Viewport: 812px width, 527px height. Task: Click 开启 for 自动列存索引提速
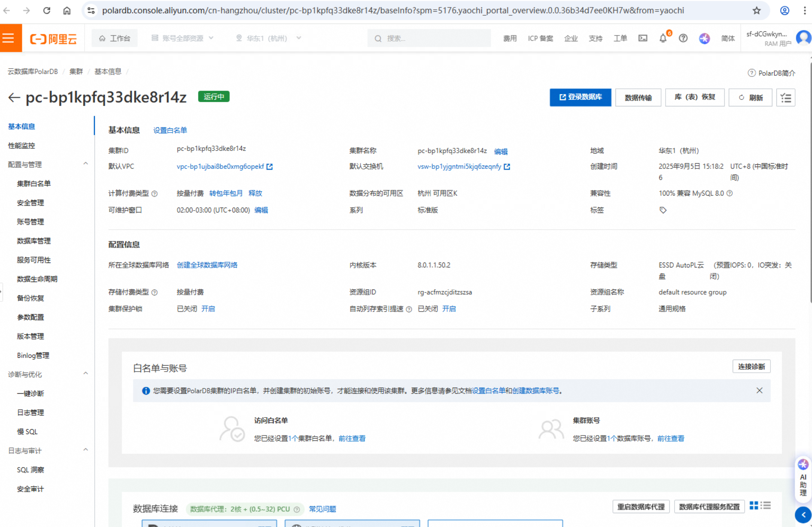coord(449,309)
